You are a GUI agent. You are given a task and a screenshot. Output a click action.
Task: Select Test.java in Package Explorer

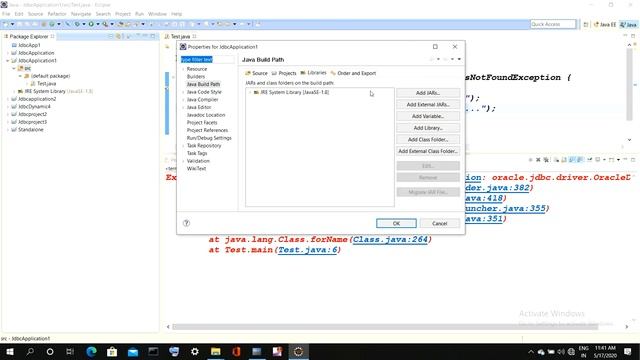(x=46, y=84)
